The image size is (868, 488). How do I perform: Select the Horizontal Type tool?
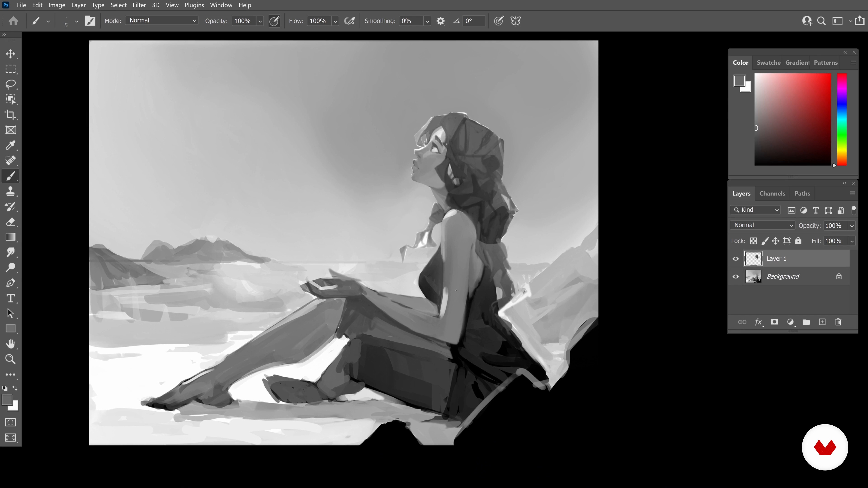tap(10, 298)
